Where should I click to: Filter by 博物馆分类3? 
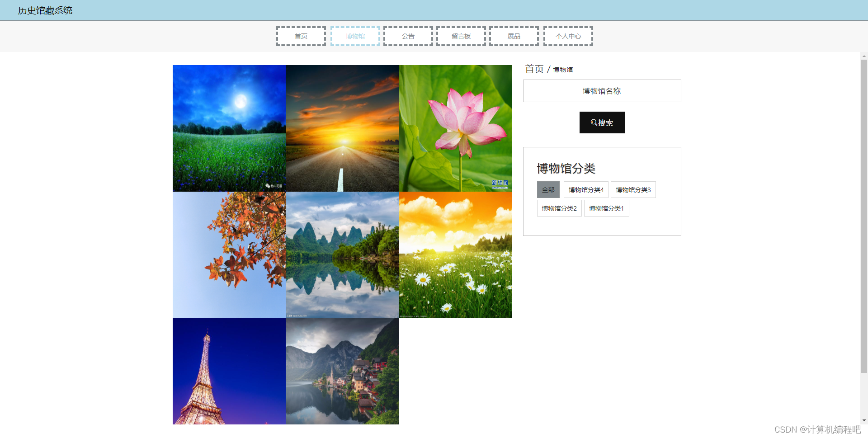pyautogui.click(x=633, y=189)
